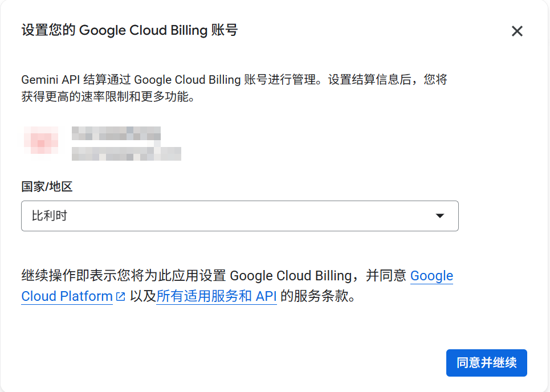
Task: Click the blurred account name line
Action: (116, 133)
